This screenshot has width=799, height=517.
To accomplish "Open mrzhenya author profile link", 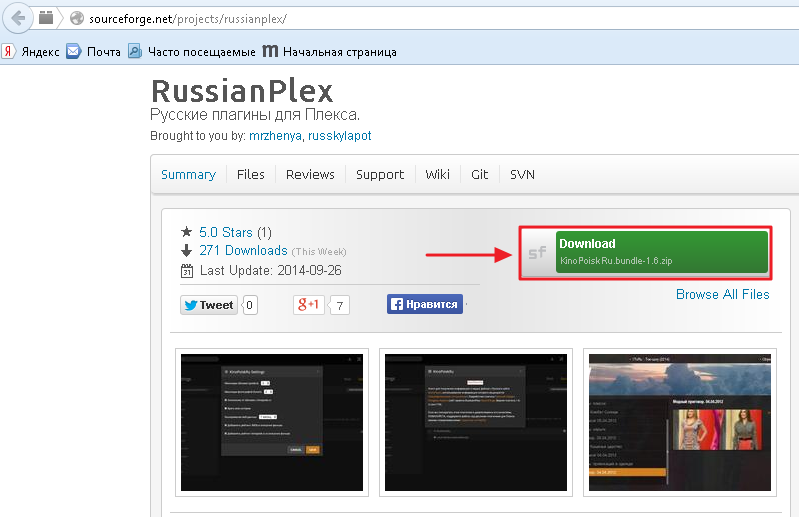I will click(x=275, y=136).
